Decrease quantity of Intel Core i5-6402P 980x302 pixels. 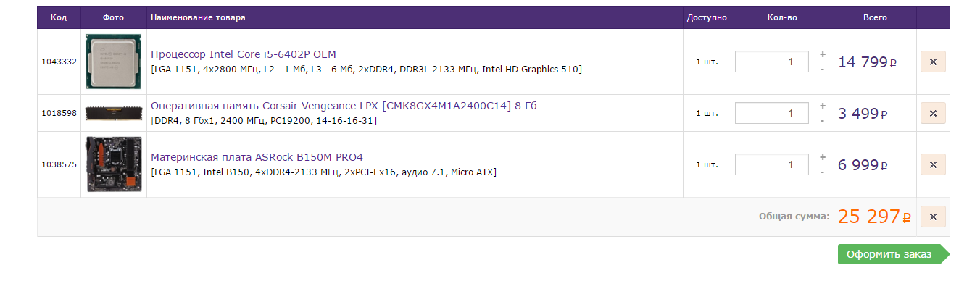click(x=822, y=70)
